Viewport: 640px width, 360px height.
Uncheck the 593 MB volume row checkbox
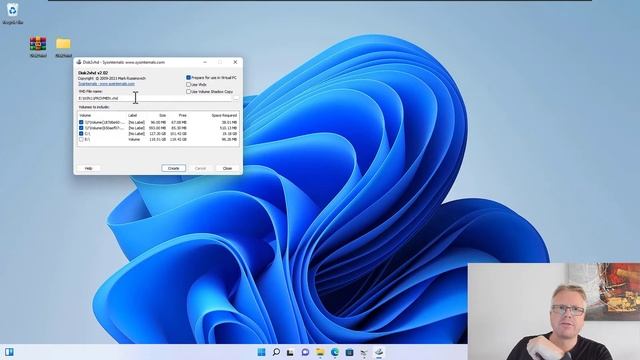click(x=81, y=128)
